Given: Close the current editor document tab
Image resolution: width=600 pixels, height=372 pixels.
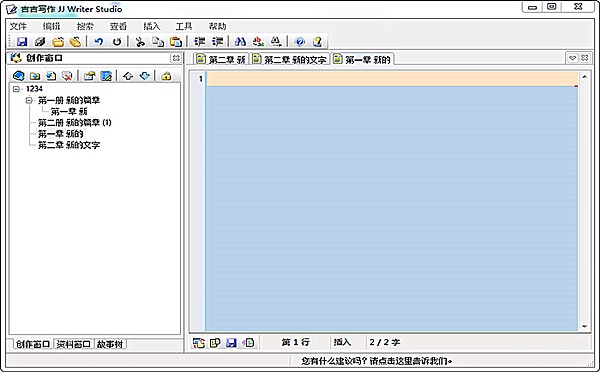Looking at the screenshot, I should click(585, 58).
